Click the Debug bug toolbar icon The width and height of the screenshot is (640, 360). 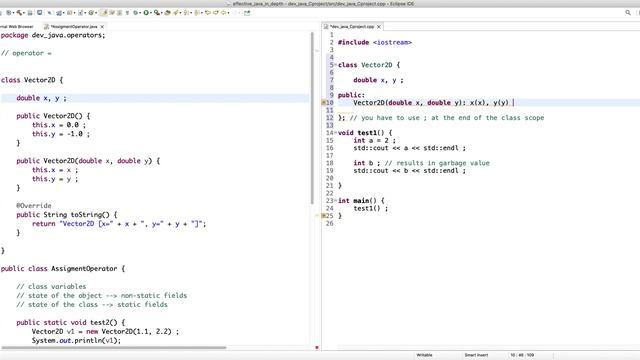136,13
